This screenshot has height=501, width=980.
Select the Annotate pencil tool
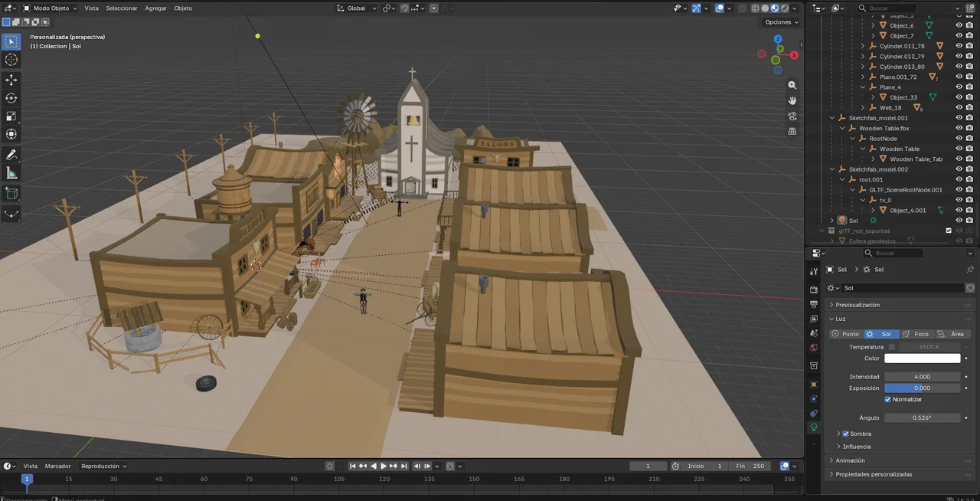tap(11, 156)
